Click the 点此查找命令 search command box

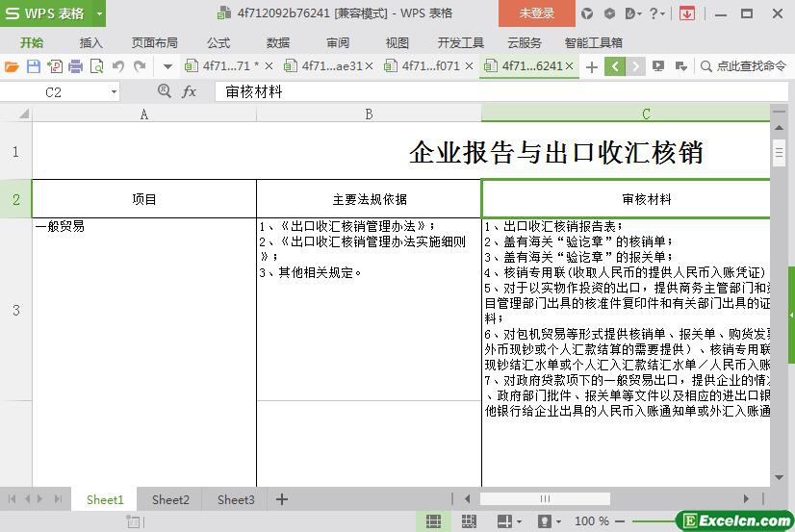pyautogui.click(x=744, y=66)
